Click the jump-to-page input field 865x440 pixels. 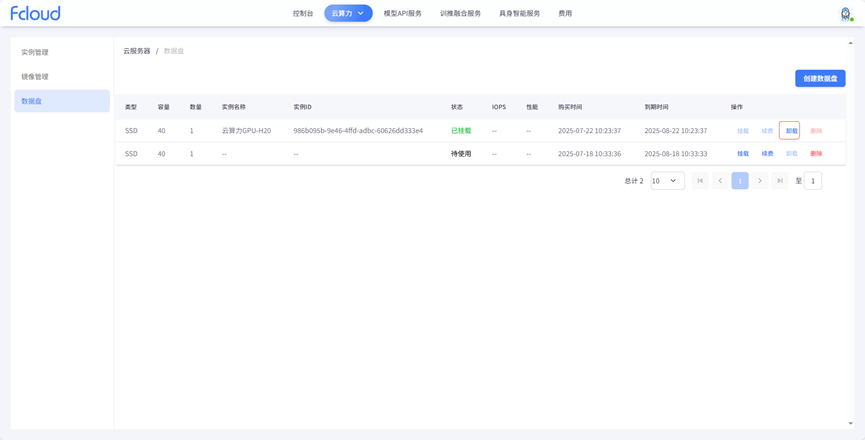[x=813, y=181]
